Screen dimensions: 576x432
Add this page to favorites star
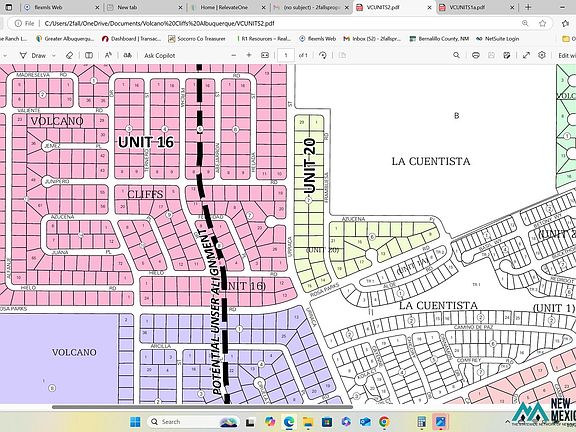pos(543,24)
